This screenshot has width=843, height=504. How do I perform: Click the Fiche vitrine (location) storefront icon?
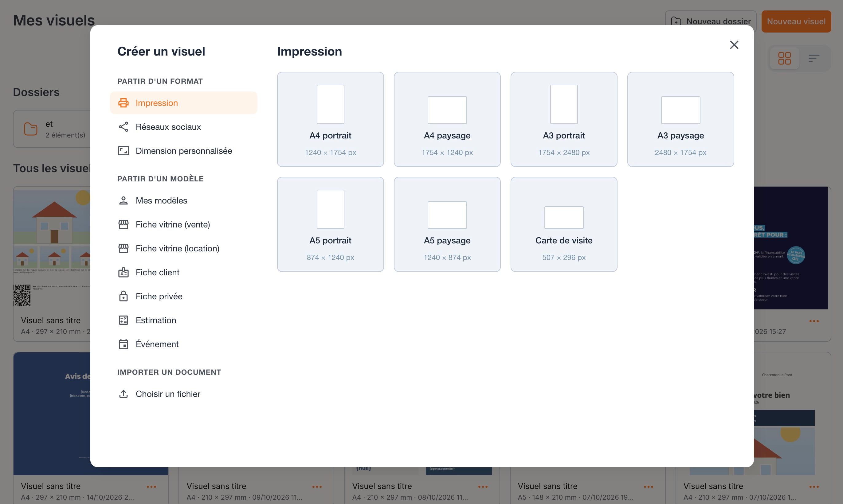(124, 248)
